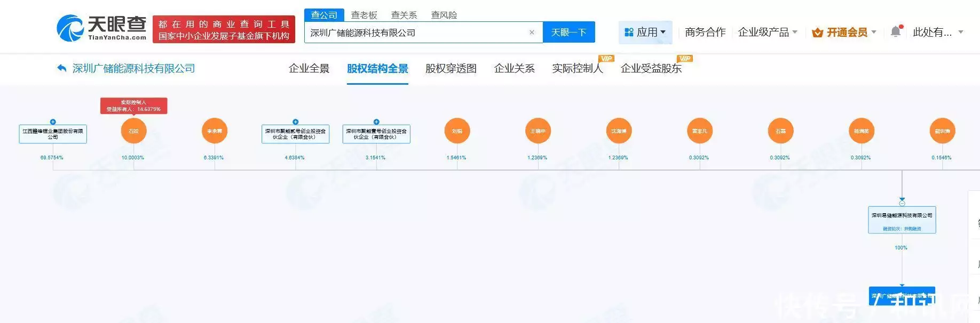The height and width of the screenshot is (323, 980).
Task: Click the 4.6384% share value
Action: [x=295, y=158]
